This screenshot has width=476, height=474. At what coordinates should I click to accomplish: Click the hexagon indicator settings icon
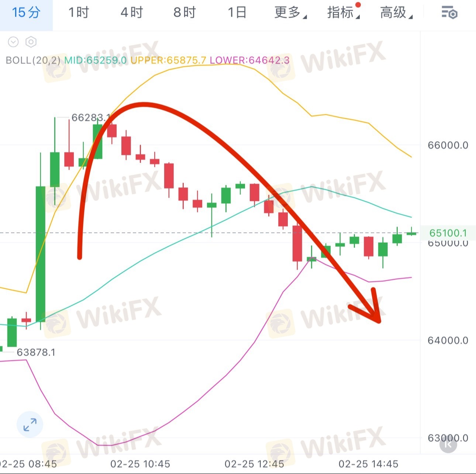pos(31,42)
